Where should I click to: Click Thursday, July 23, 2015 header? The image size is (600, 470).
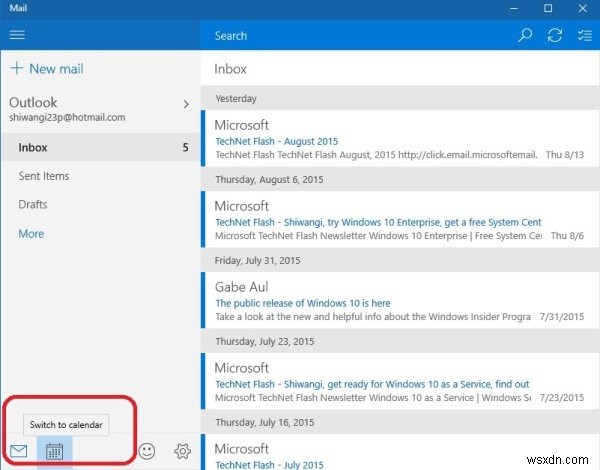pos(400,341)
